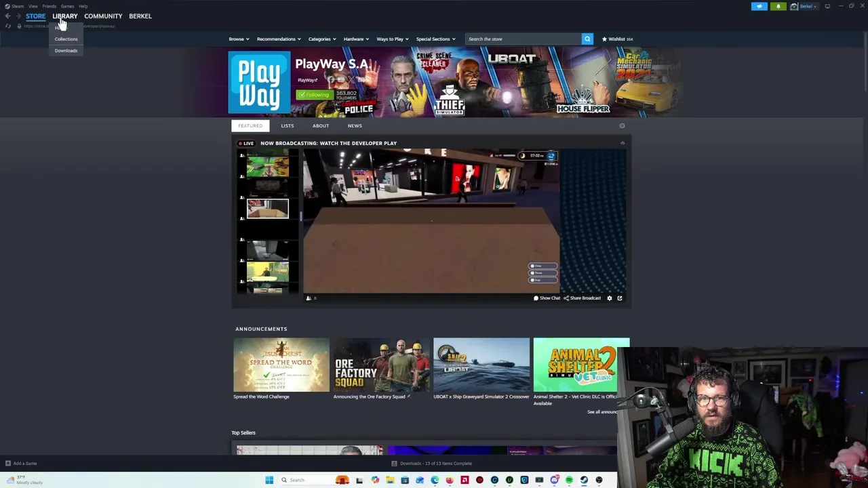The width and height of the screenshot is (868, 488).
Task: Expand the Ways to Play dropdown
Action: tap(392, 39)
